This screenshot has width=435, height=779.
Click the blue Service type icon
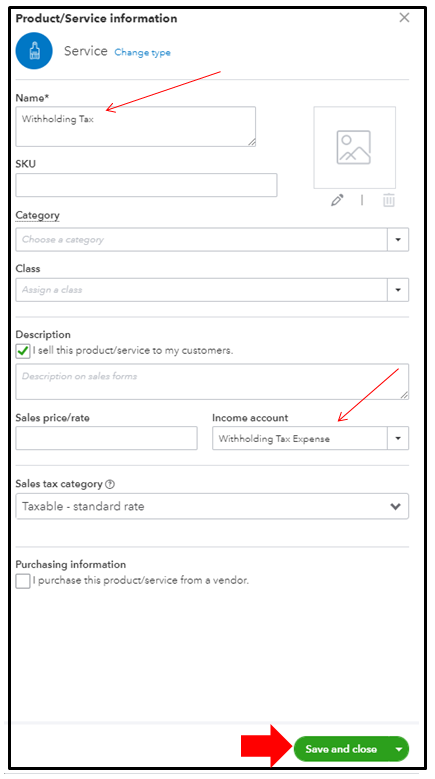[x=34, y=51]
